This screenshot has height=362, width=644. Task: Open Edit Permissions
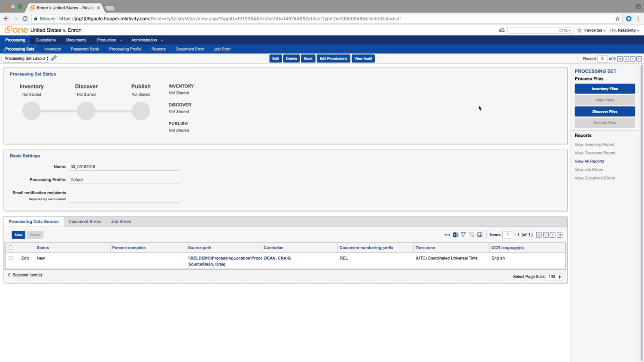tap(334, 58)
